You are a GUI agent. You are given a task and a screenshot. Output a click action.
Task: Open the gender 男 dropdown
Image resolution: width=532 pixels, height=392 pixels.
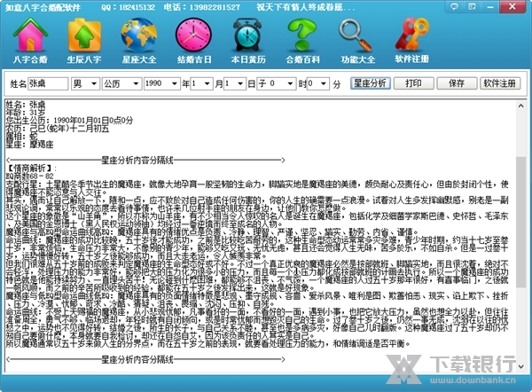tap(85, 83)
